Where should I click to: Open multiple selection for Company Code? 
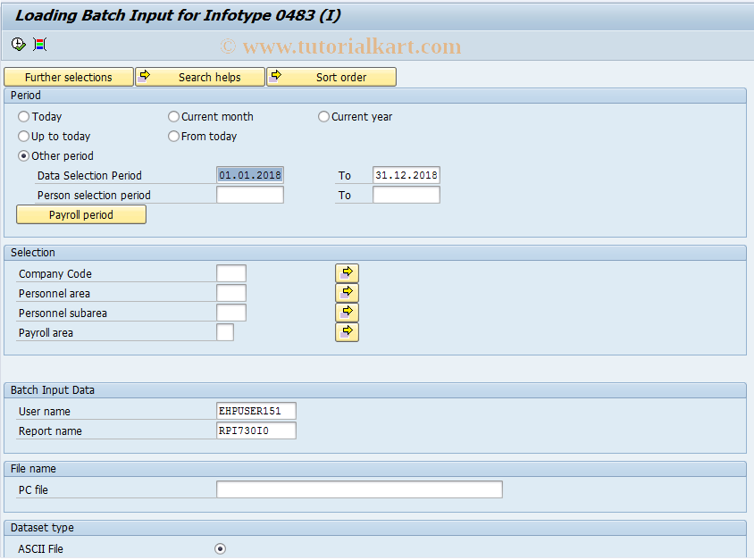coord(347,273)
